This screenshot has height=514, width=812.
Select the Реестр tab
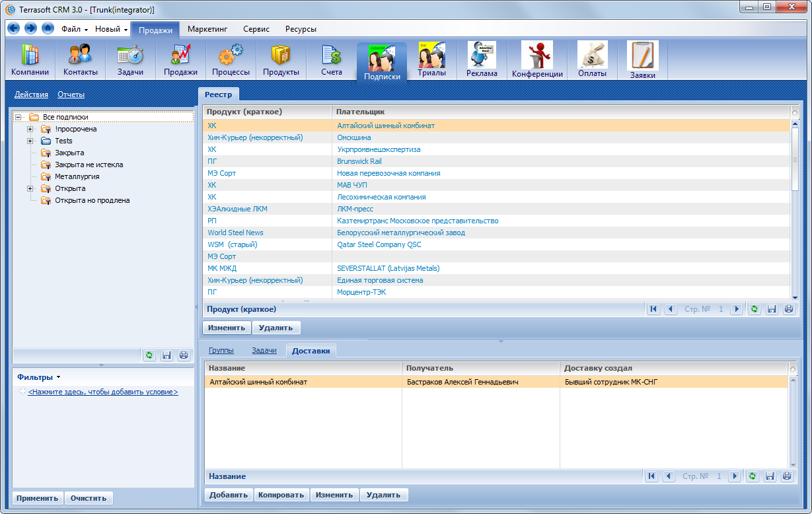[x=218, y=95]
